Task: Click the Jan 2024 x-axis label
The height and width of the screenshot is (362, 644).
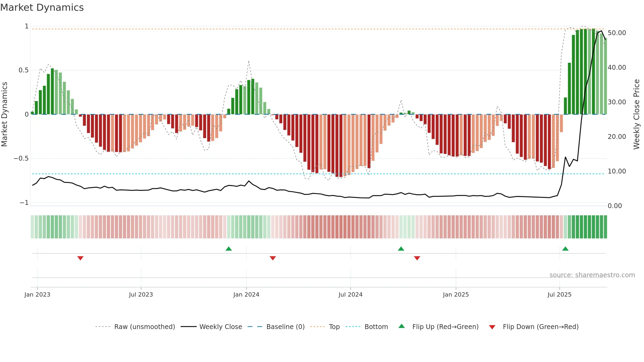Action: [246, 294]
